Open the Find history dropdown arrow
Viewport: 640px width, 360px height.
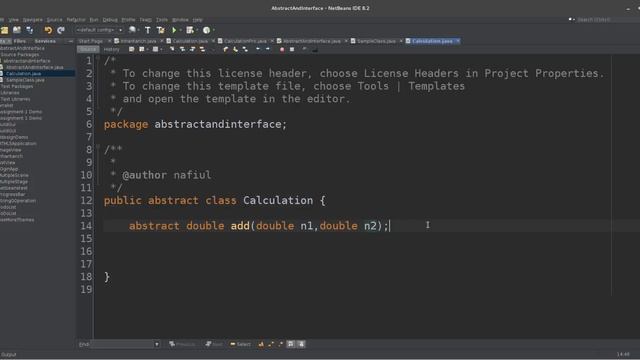click(x=157, y=344)
